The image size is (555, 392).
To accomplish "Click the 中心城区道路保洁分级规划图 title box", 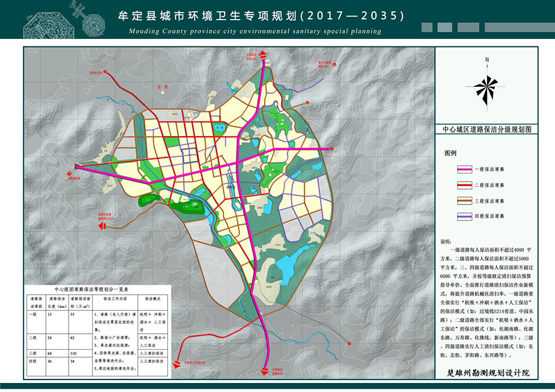I will point(487,129).
